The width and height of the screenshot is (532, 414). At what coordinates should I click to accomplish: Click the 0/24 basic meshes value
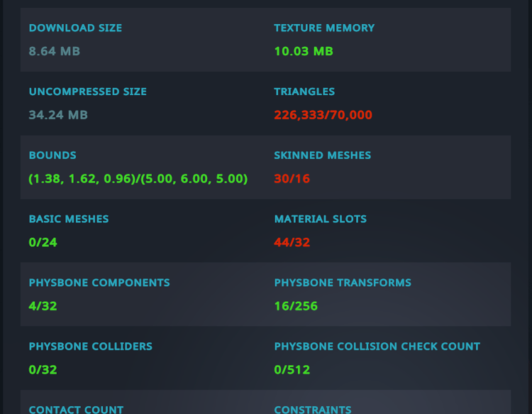43,242
